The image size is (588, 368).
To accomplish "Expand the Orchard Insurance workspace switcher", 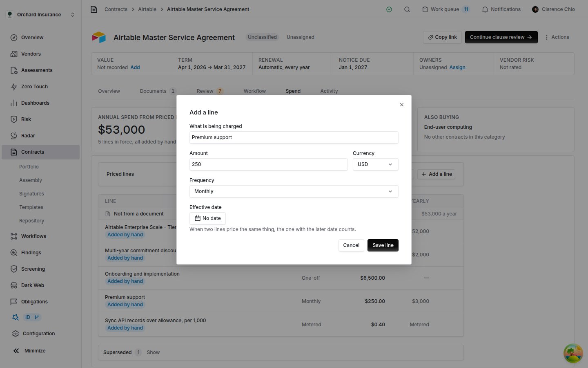I will 41,15.
